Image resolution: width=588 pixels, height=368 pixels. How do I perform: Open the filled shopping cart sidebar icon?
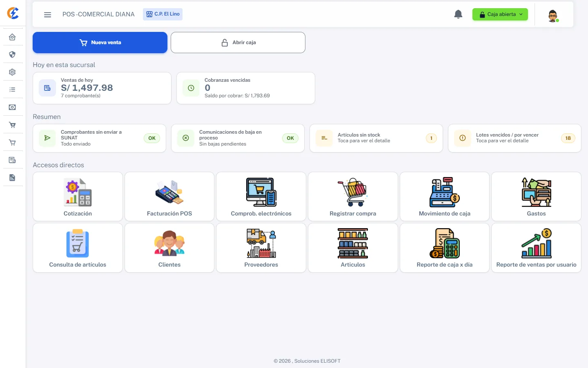click(12, 125)
